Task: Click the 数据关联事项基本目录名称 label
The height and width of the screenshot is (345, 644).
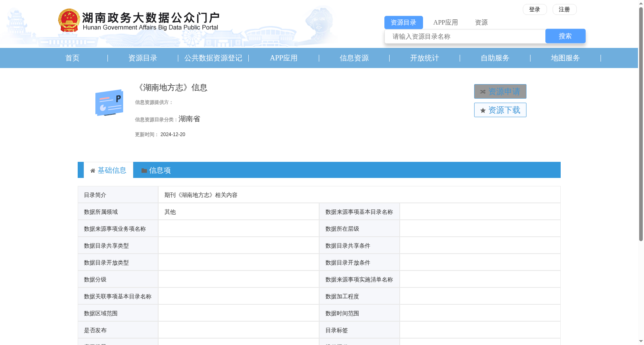Action: (118, 296)
